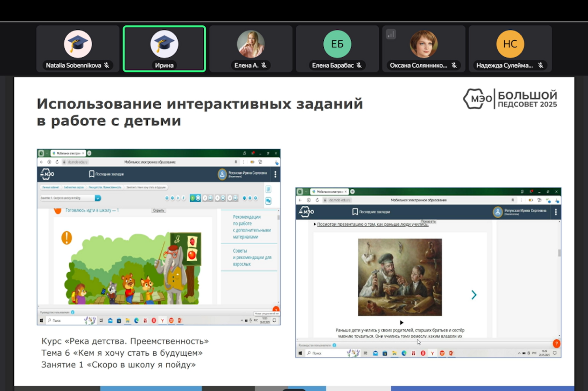Click the МЭО Большой педсовет 2025 logo

[x=510, y=99]
